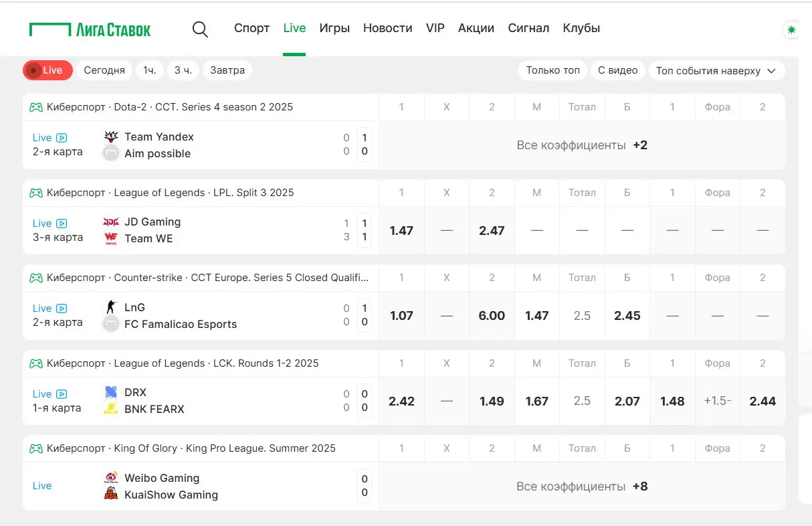Enable the "Только топ" filter

pos(552,70)
